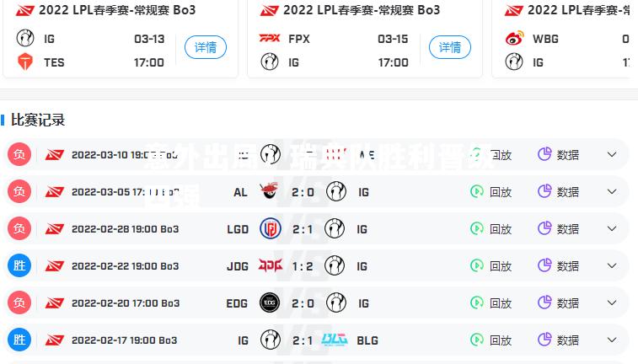
Task: Expand the 2022-03-05 AL vs IG row
Action: (x=612, y=191)
